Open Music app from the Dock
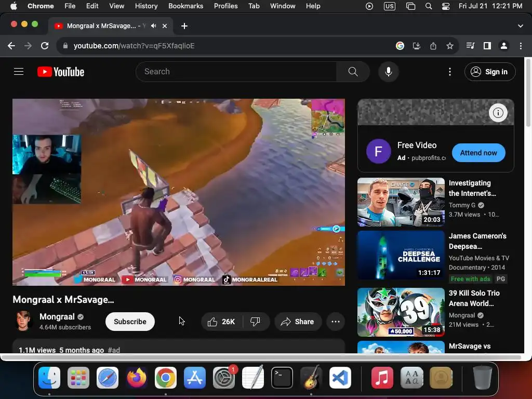Viewport: 532px width, 399px height. click(382, 378)
